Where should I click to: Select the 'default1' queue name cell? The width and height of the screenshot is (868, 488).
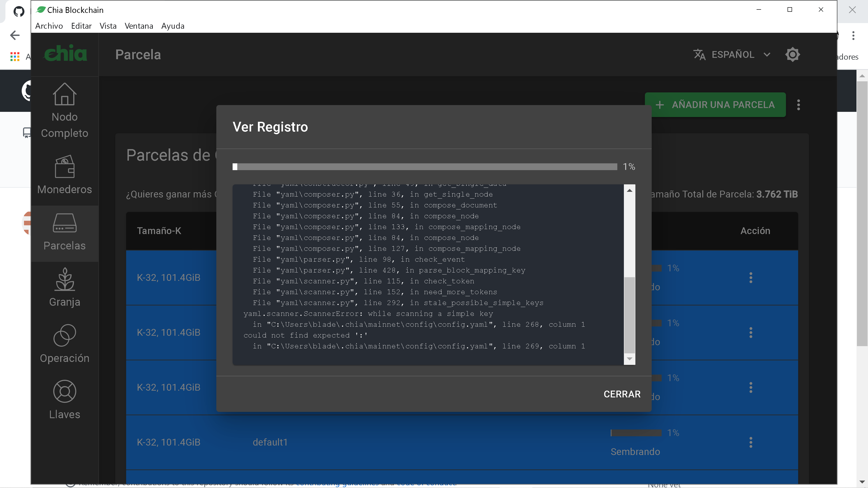click(x=270, y=442)
